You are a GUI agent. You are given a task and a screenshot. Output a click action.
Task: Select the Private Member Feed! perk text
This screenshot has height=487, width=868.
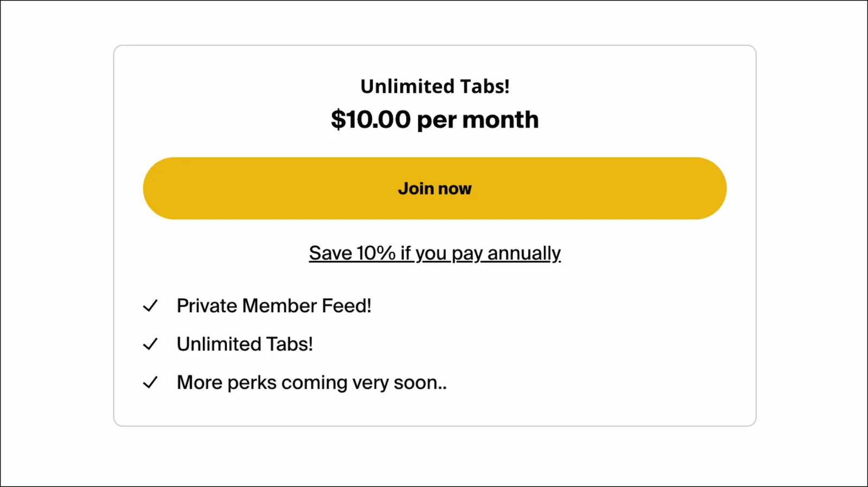[x=274, y=306]
